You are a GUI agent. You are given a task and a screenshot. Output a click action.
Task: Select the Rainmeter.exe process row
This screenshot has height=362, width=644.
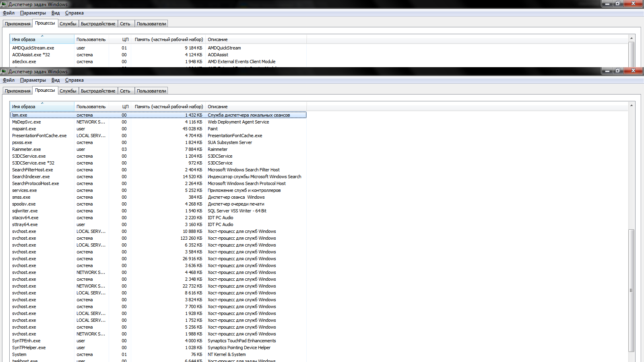27,149
